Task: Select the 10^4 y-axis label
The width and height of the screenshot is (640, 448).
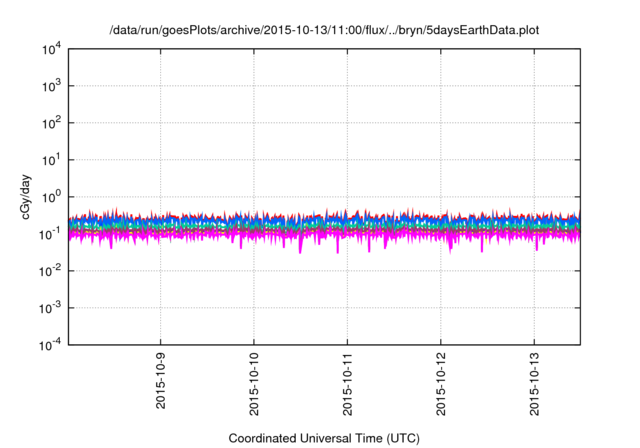Action: (52, 50)
